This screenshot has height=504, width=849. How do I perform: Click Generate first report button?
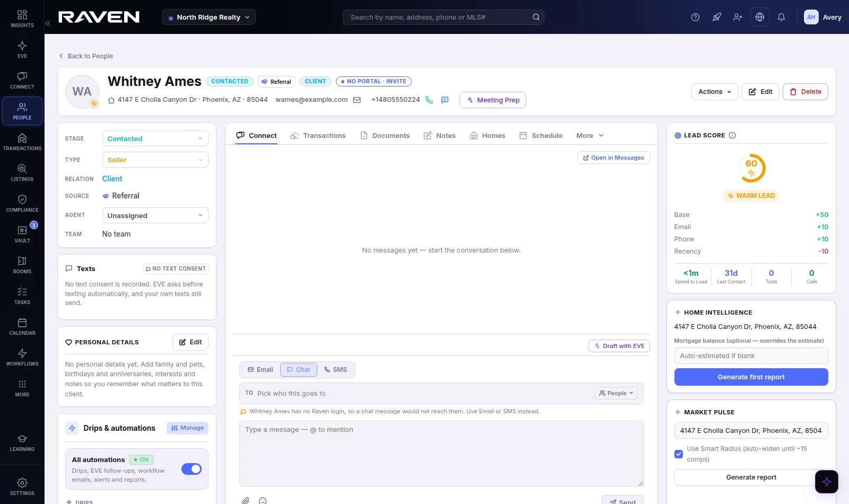click(x=751, y=377)
